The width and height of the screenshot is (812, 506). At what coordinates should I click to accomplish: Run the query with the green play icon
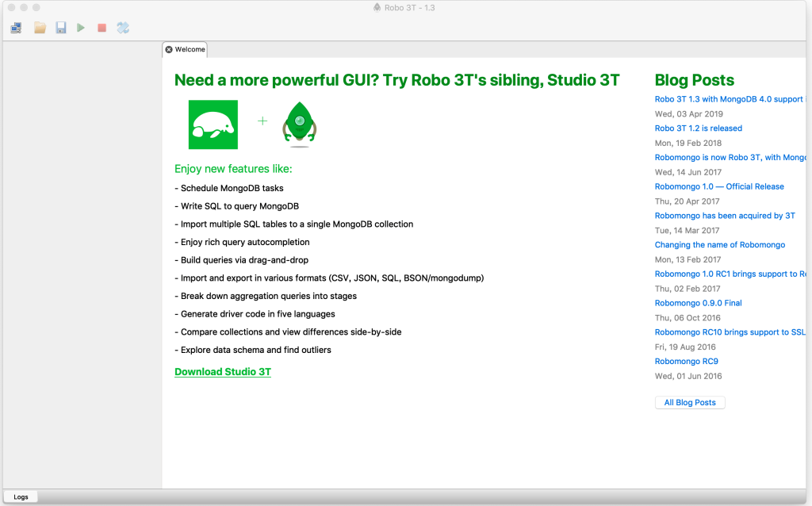81,28
